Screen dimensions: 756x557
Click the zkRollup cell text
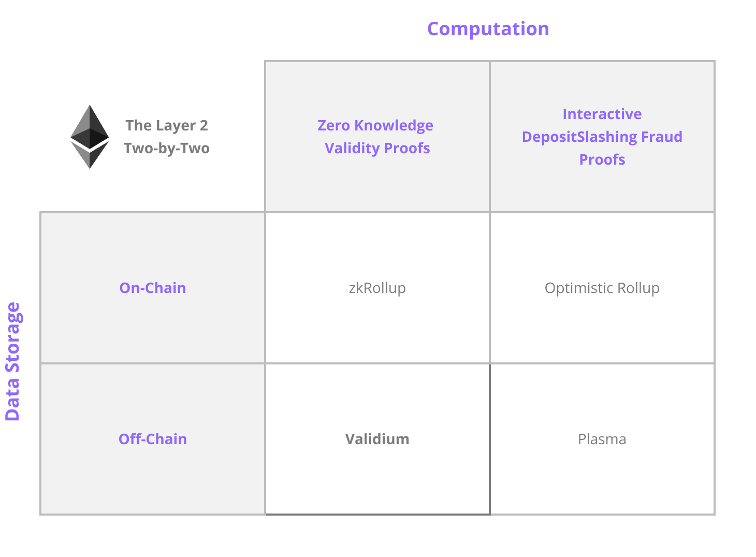click(377, 288)
